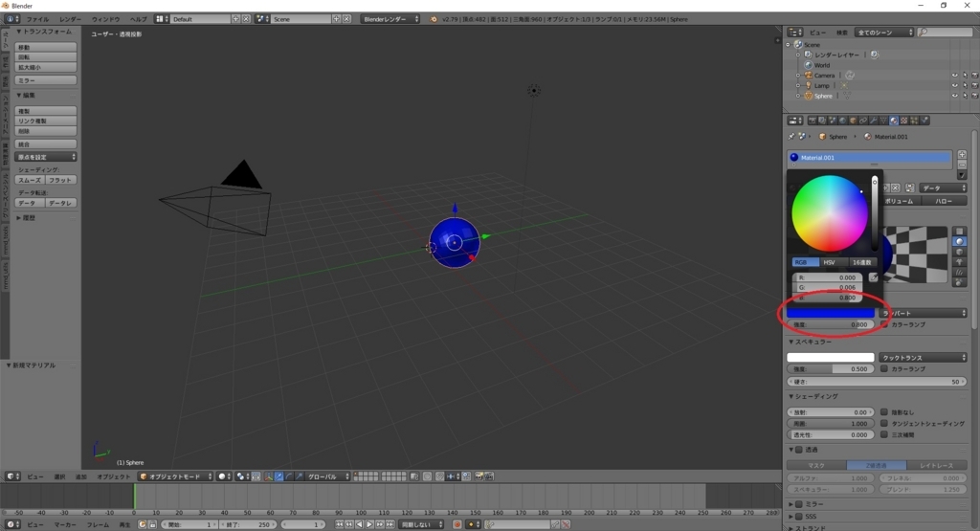The width and height of the screenshot is (980, 531).
Task: Click the specular 強度 0.500 slider
Action: [x=830, y=368]
